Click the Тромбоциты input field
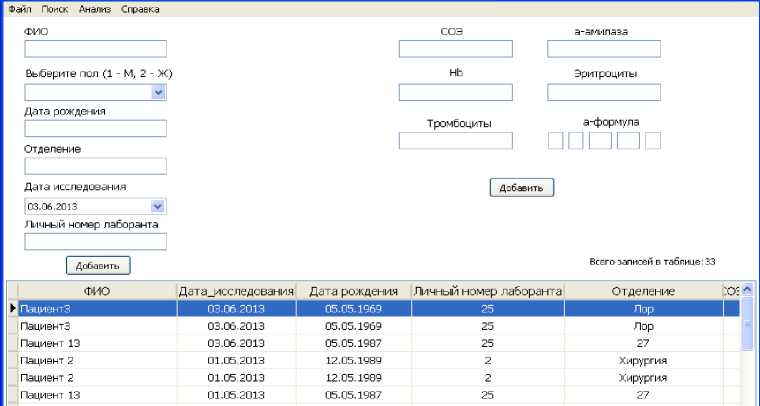 coord(456,141)
